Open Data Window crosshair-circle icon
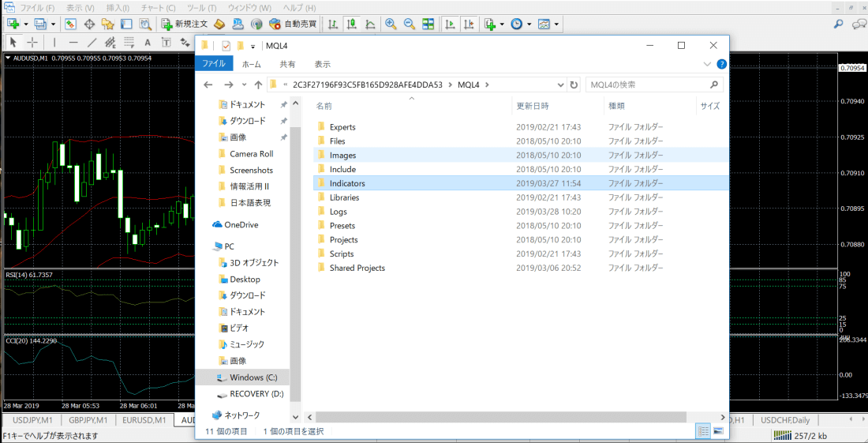Screen dimensions: 868x443 [89, 24]
